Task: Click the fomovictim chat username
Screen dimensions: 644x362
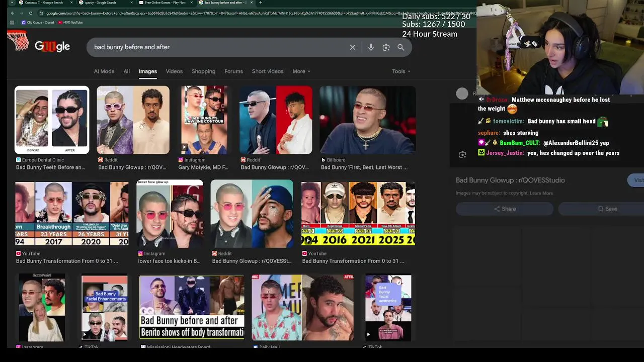Action: (509, 121)
